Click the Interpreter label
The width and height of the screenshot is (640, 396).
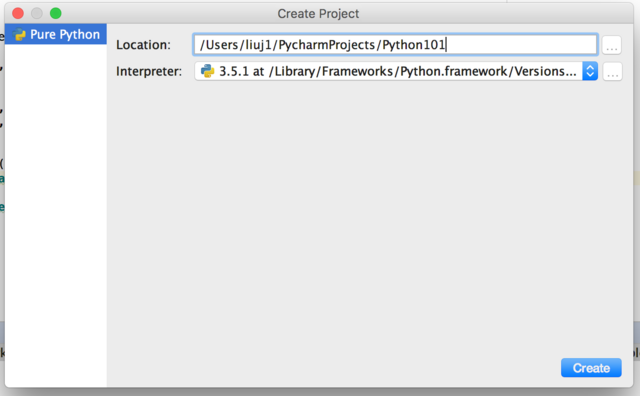click(149, 71)
